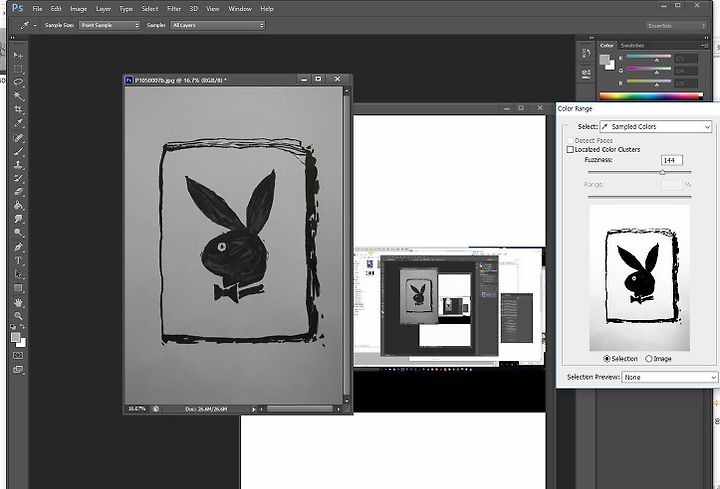The width and height of the screenshot is (720, 489).
Task: Change the screen mode
Action: (x=18, y=370)
